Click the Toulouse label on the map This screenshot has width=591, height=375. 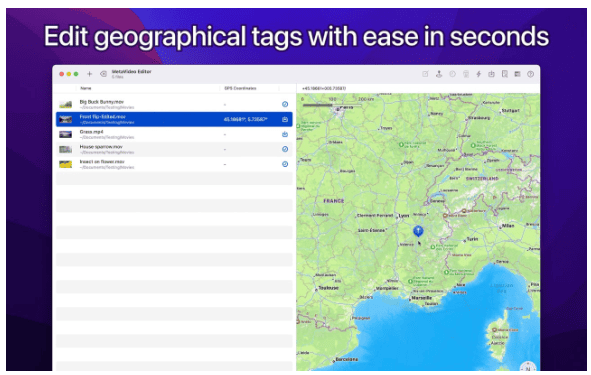click(328, 288)
